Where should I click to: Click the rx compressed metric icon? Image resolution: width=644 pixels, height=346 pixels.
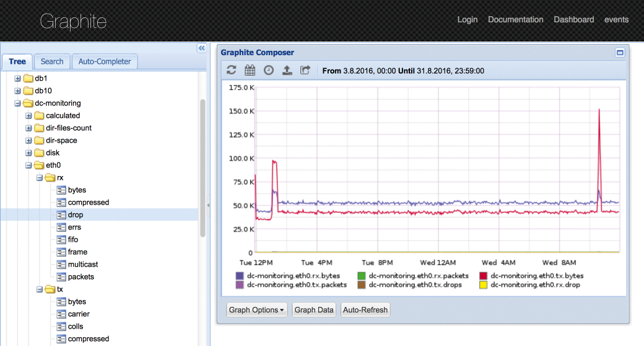pyautogui.click(x=61, y=202)
